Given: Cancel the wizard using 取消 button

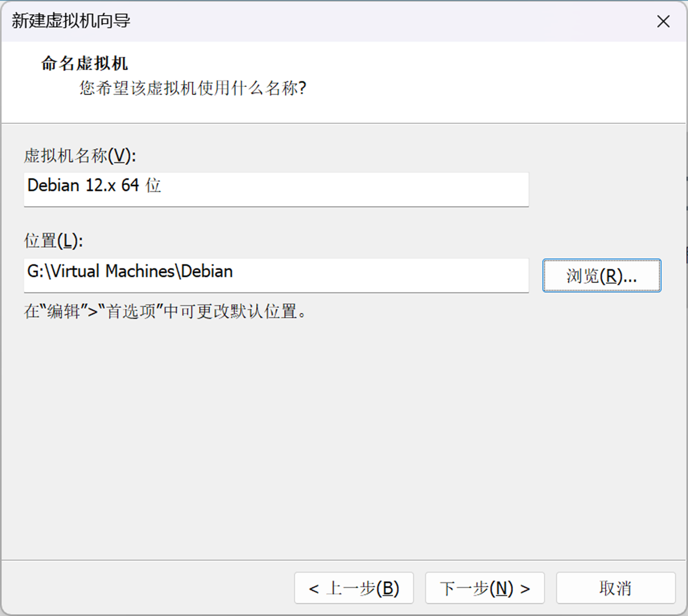Looking at the screenshot, I should click(x=616, y=588).
